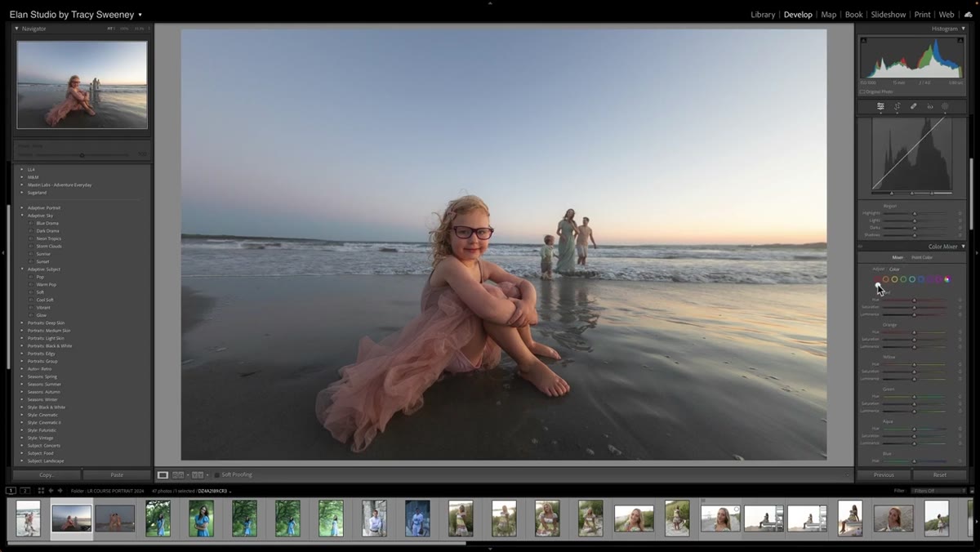Switch to Loupe view in the toolbar

tap(163, 474)
